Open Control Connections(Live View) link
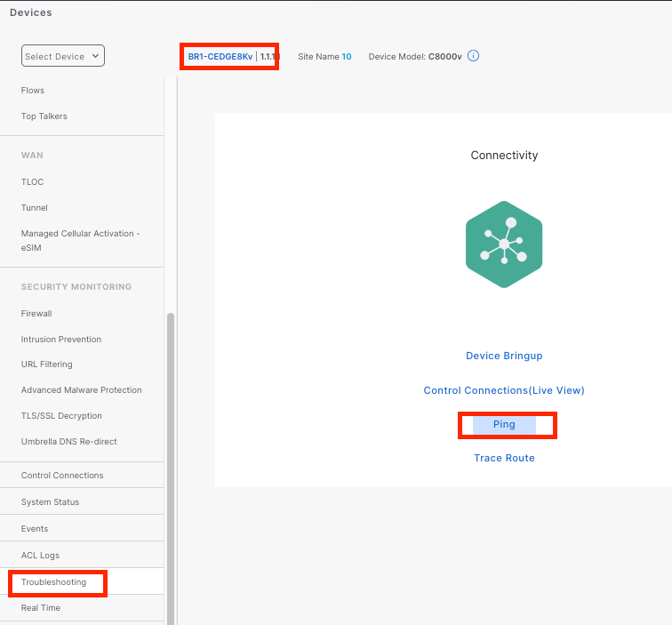 coord(504,390)
